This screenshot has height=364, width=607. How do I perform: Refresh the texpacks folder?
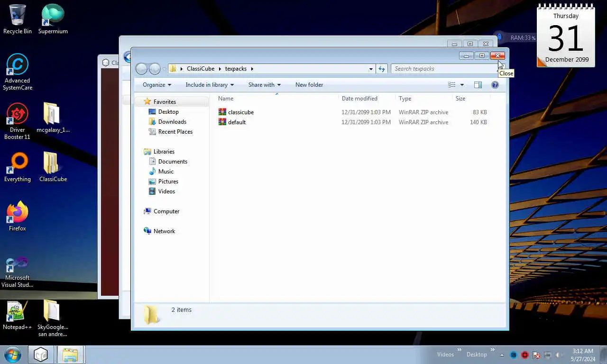382,69
